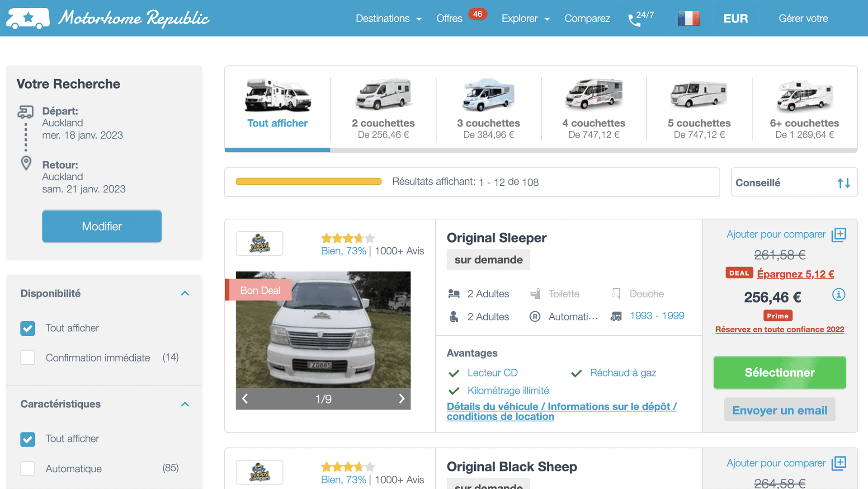
Task: Click the Prime badge under the price
Action: 778,316
